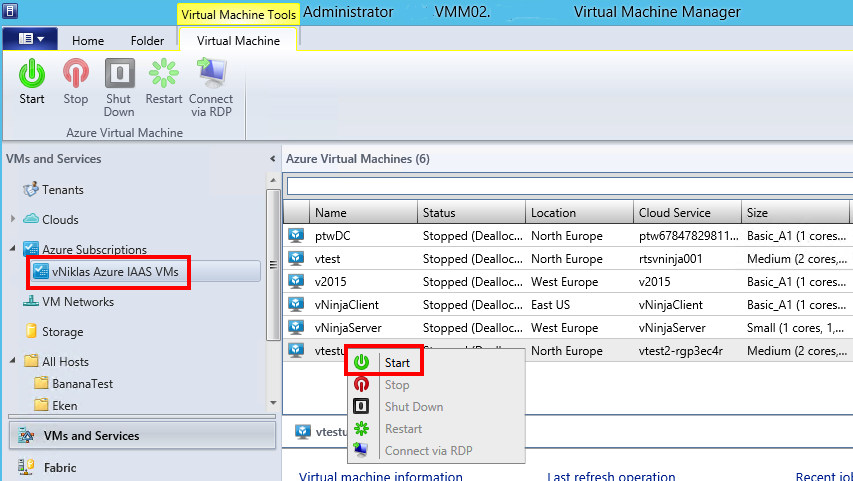Sort by the Size column header
This screenshot has height=481, width=853.
(795, 213)
